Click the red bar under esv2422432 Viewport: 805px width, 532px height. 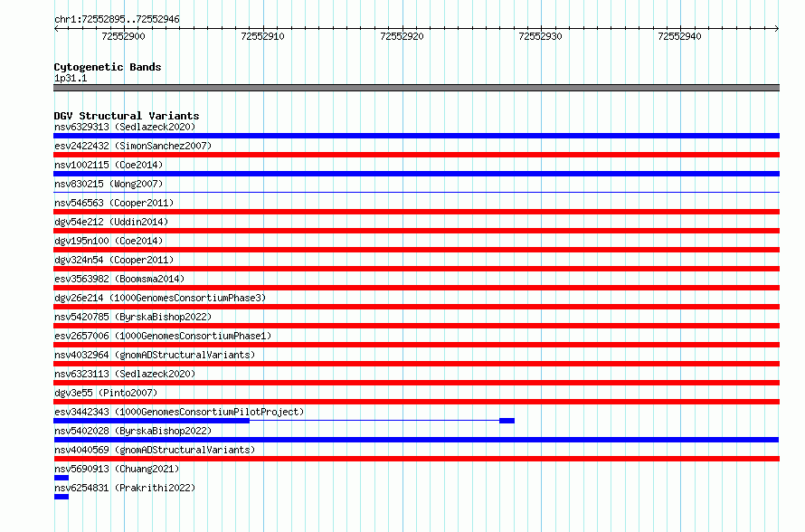[416, 155]
